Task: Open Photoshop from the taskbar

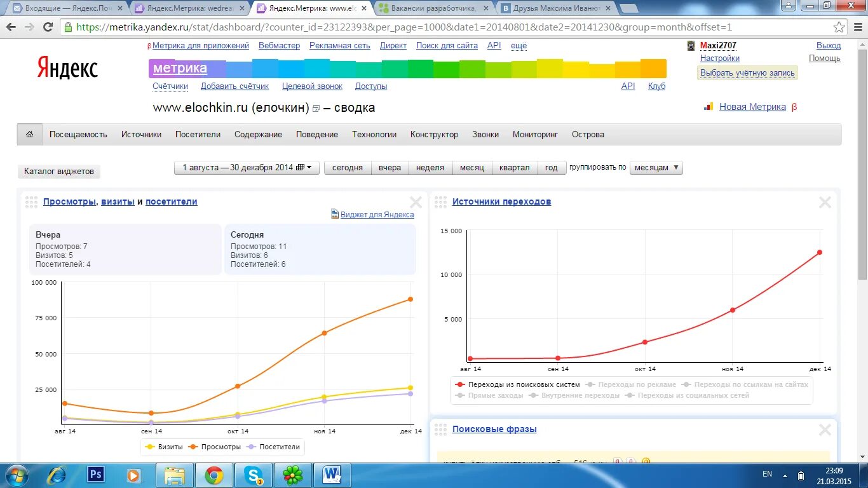Action: (96, 474)
